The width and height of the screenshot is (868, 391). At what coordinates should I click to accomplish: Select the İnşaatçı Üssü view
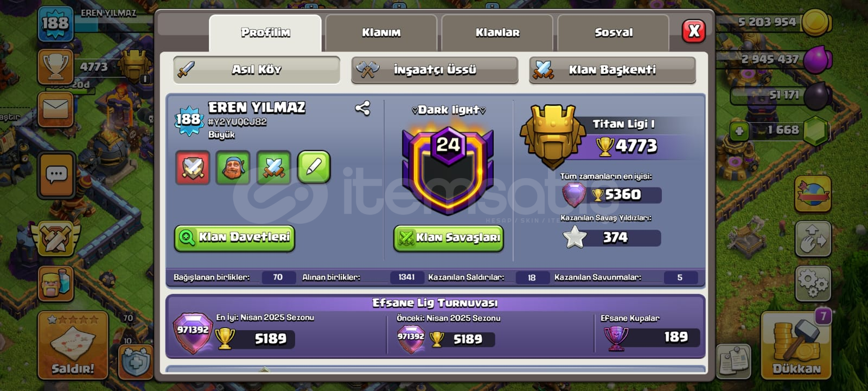click(435, 70)
